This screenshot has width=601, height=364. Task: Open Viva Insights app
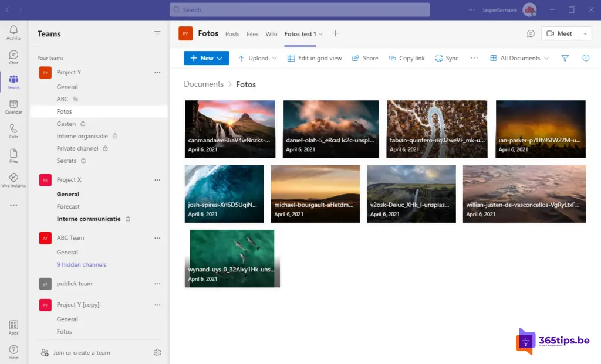point(13,180)
